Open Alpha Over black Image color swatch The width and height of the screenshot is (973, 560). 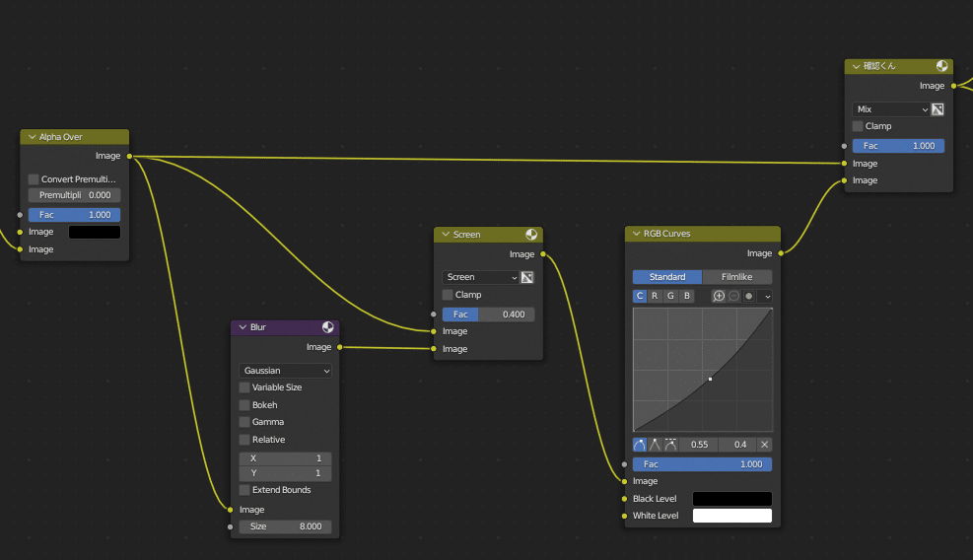(95, 233)
